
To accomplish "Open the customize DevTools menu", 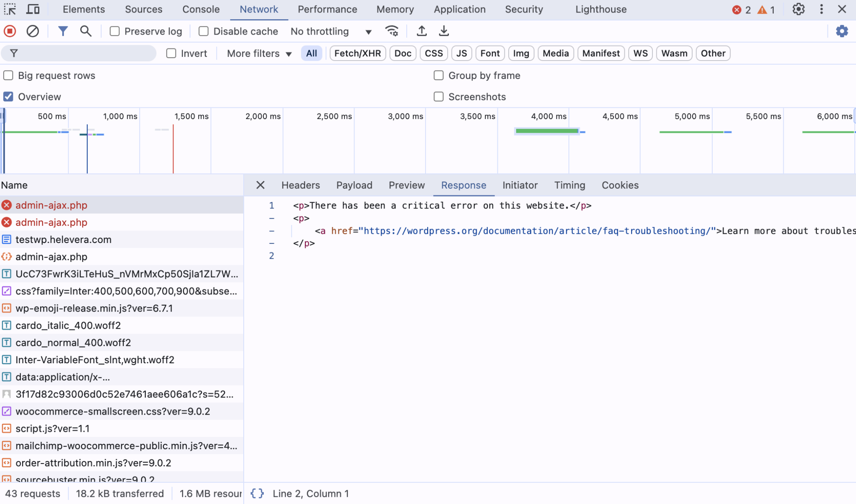I will [x=821, y=9].
